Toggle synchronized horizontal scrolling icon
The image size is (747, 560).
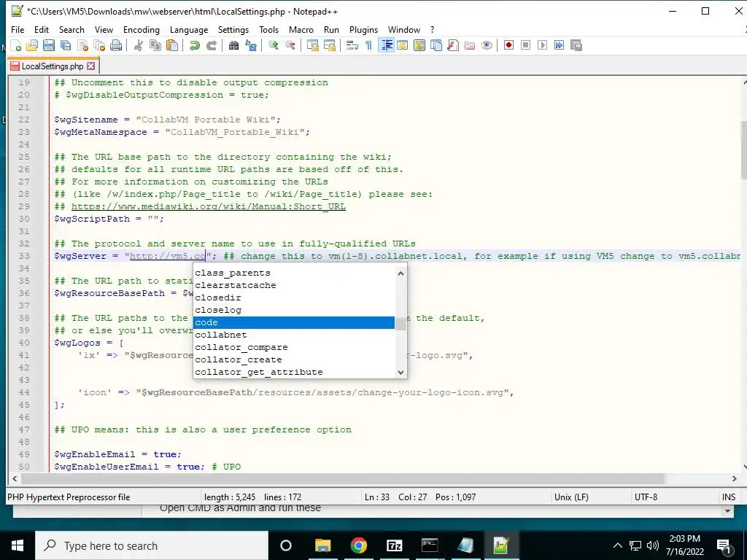point(329,45)
